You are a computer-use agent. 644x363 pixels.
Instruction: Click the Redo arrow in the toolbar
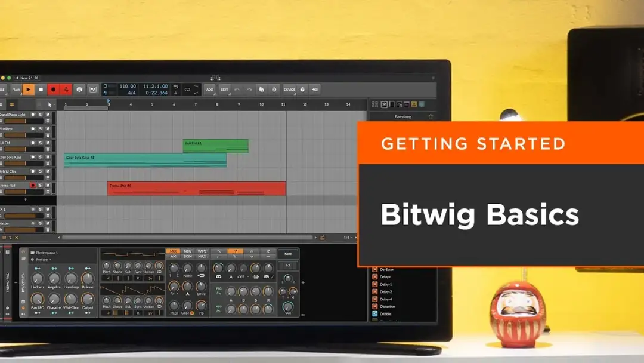(x=249, y=90)
